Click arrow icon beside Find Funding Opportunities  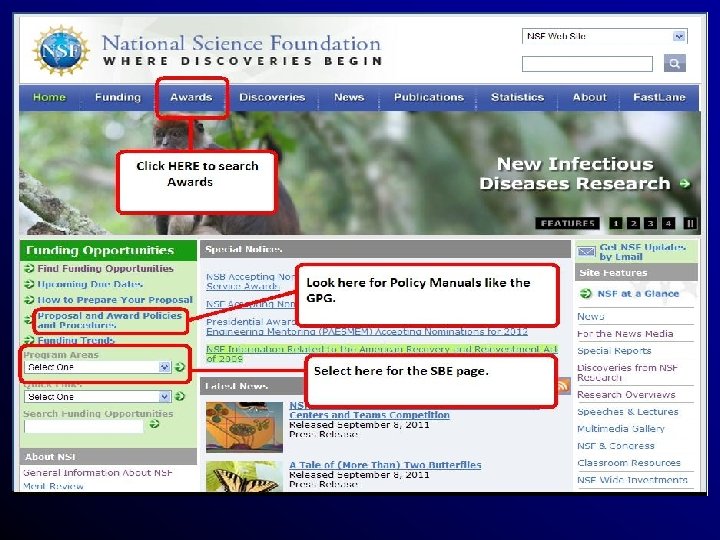click(x=29, y=269)
